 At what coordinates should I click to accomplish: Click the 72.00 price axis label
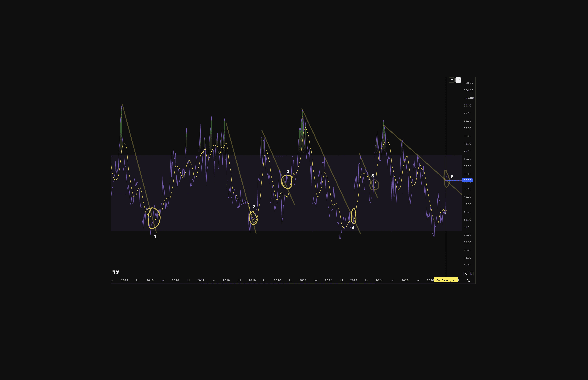(x=467, y=151)
